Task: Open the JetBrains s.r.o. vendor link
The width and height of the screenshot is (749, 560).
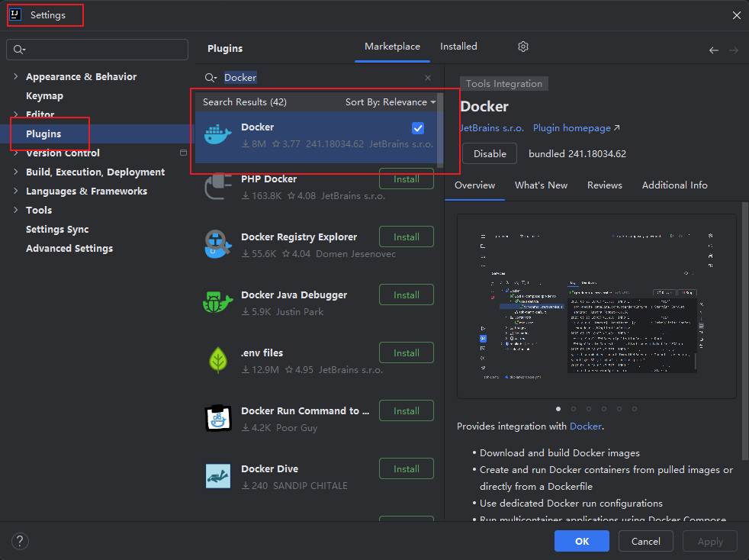Action: pyautogui.click(x=492, y=128)
